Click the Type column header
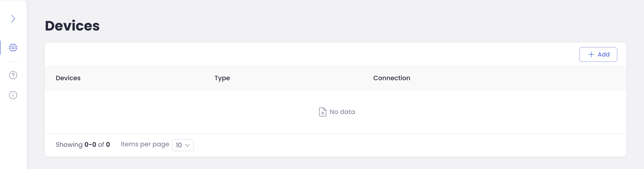 pyautogui.click(x=222, y=78)
